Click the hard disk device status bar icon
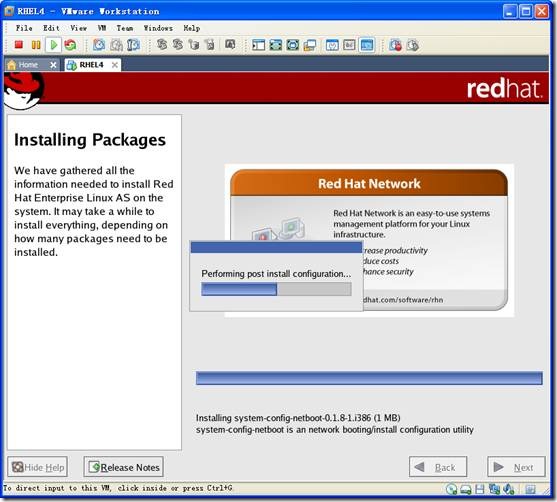 (466, 490)
